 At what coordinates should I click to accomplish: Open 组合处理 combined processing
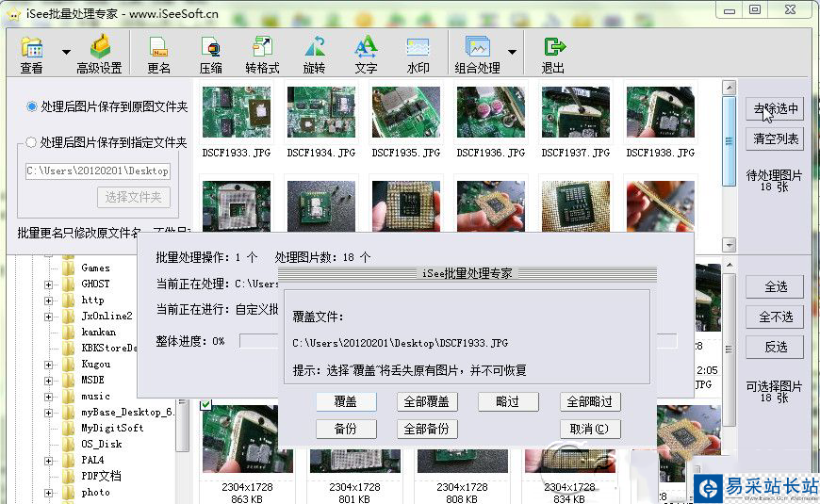(x=477, y=55)
